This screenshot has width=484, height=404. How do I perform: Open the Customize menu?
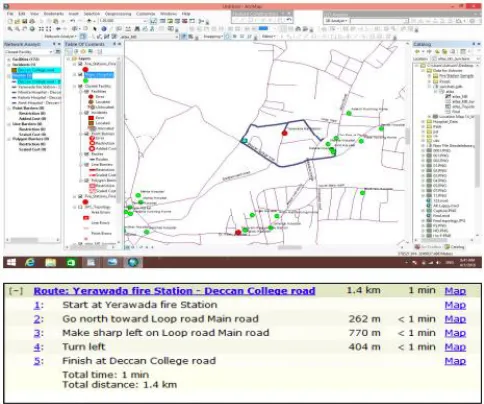pos(146,14)
